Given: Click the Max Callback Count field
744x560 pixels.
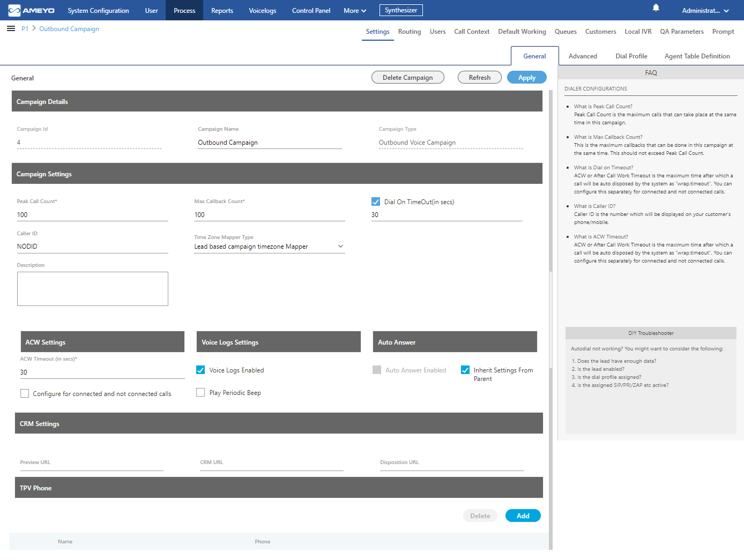Looking at the screenshot, I should [x=269, y=215].
